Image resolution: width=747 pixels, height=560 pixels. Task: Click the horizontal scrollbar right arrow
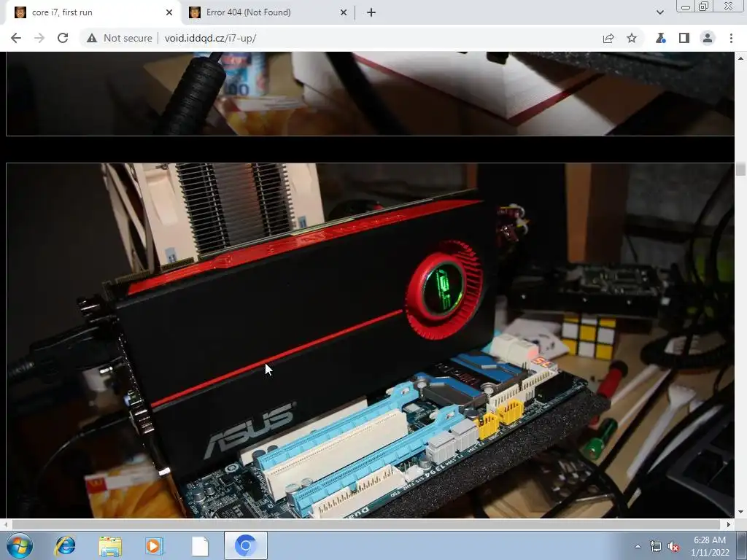pyautogui.click(x=729, y=524)
